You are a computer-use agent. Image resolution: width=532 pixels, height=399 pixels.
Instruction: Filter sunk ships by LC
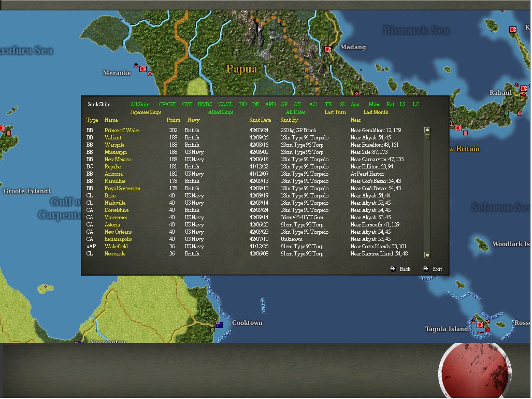click(x=416, y=104)
